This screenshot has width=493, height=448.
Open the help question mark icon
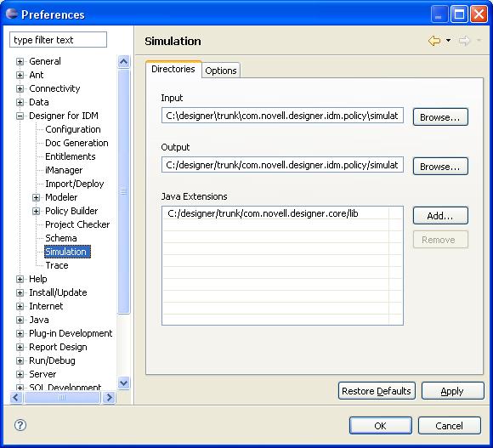[x=20, y=425]
